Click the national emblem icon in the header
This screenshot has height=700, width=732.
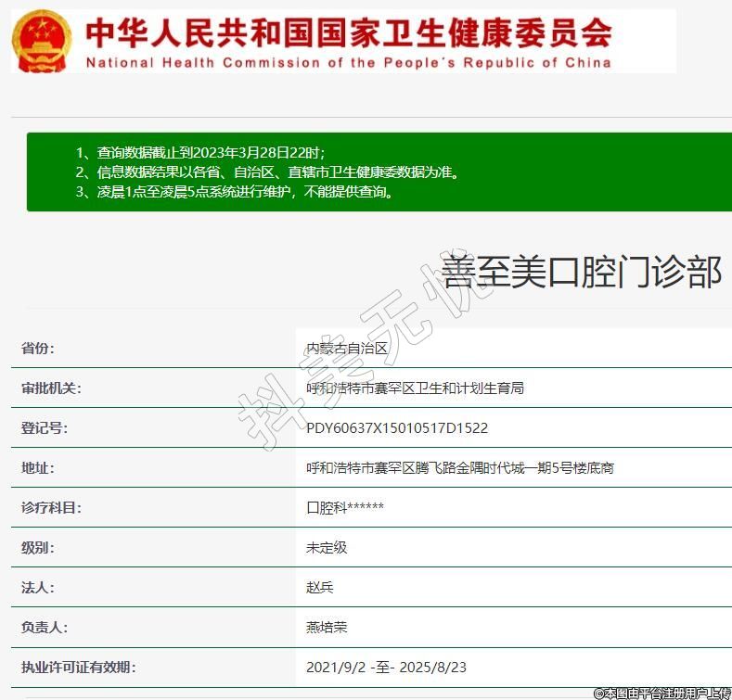pos(43,41)
